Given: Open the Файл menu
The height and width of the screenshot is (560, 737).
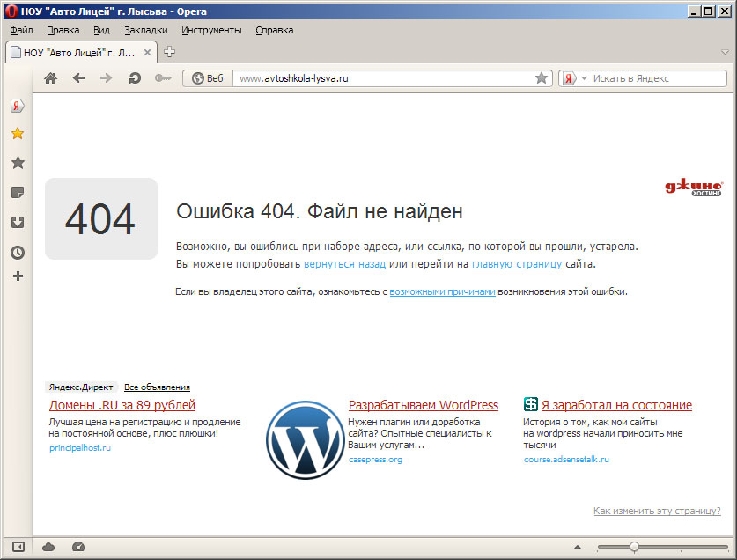Looking at the screenshot, I should 22,30.
